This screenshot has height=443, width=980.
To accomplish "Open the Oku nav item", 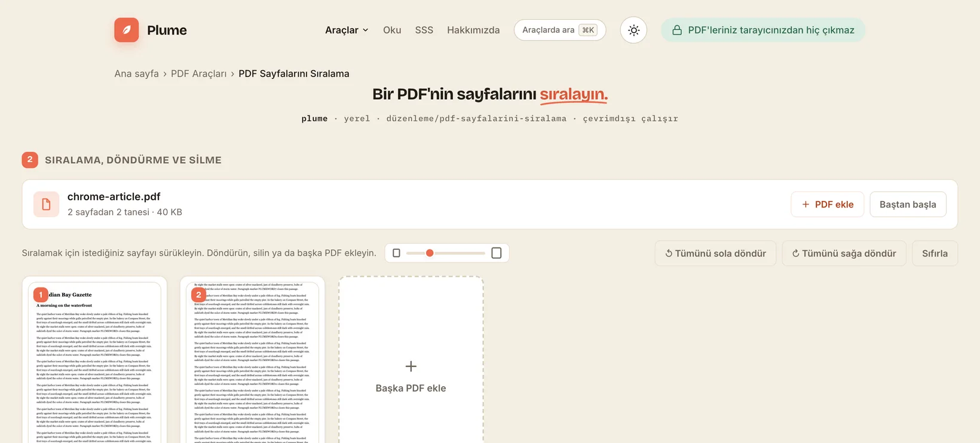I will click(392, 30).
